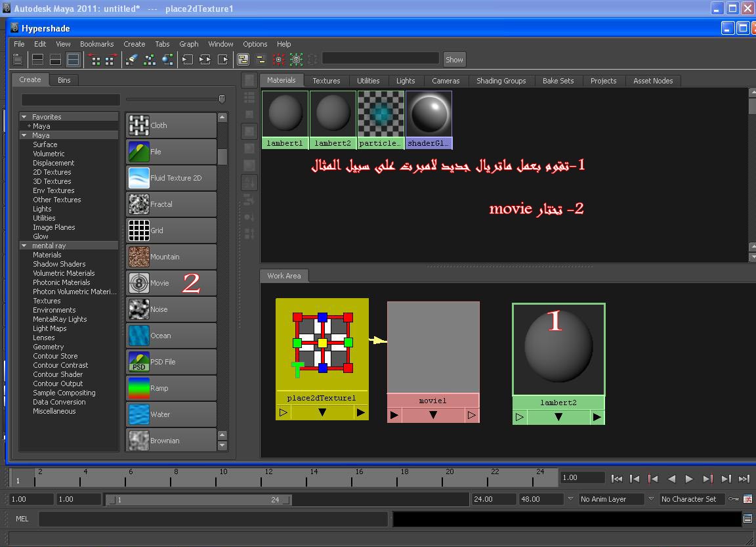The height and width of the screenshot is (547, 756).
Task: Create a Water texture node
Action: pos(171,414)
